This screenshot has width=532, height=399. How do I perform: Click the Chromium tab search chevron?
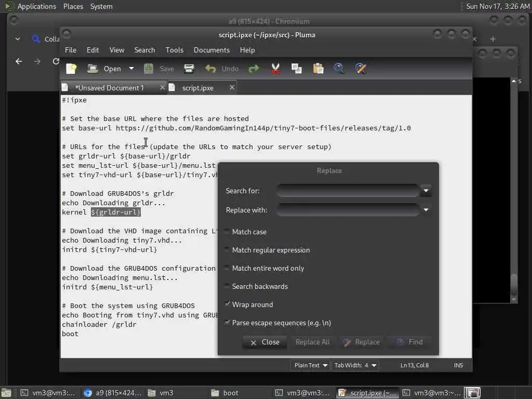pyautogui.click(x=18, y=39)
